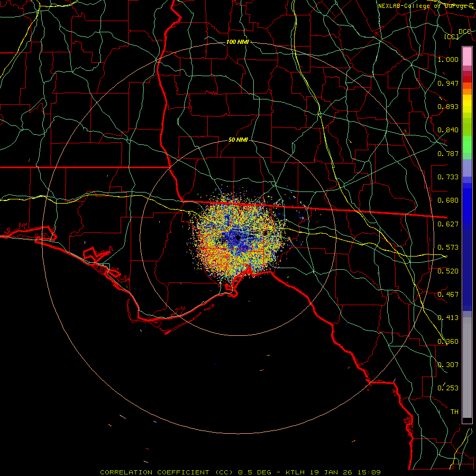476x476 pixels.
Task: Click the 0.307 legend value
Action: tap(448, 365)
